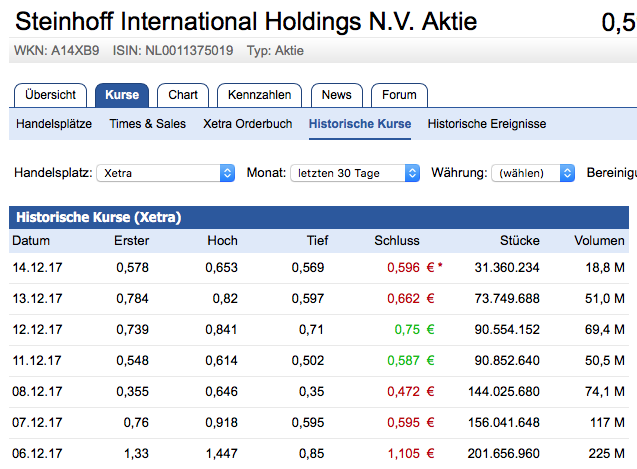Click the Handelsplätze sub-navigation link
This screenshot has height=469, width=637.
point(54,124)
